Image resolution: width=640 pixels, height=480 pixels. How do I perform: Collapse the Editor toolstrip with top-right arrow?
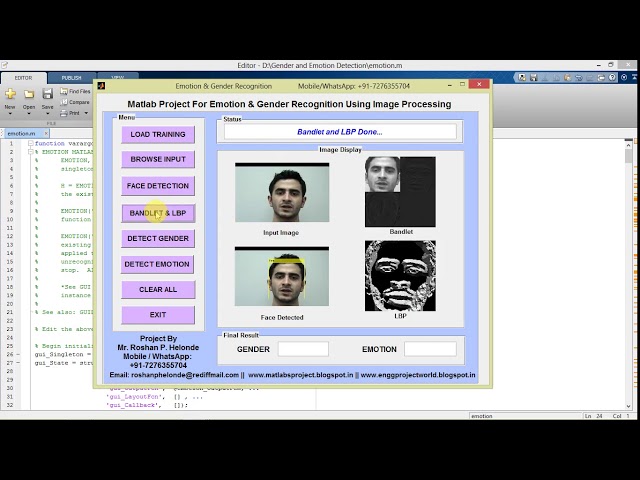635,77
